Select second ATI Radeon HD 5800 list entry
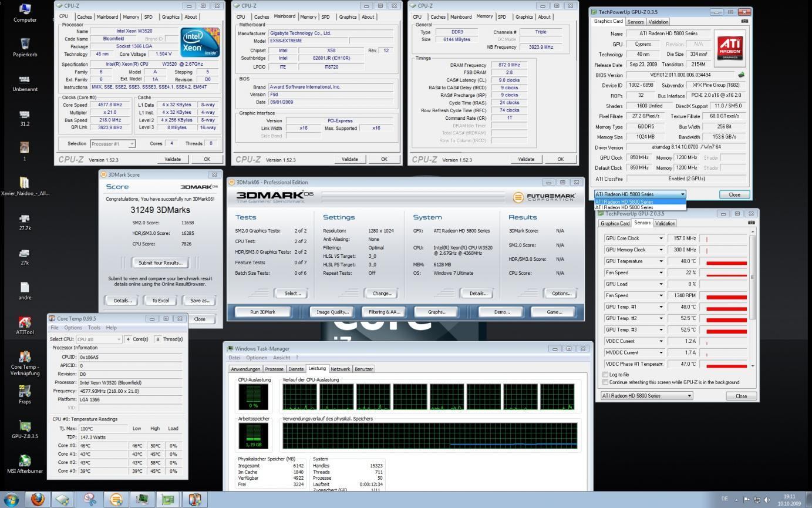 point(639,207)
